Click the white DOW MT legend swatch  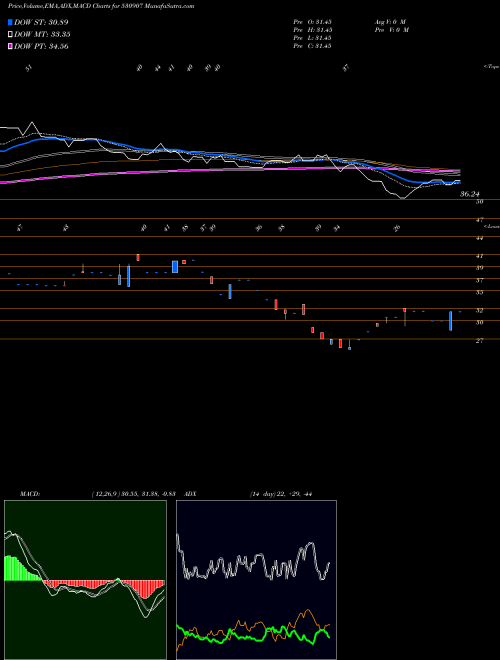10,34
